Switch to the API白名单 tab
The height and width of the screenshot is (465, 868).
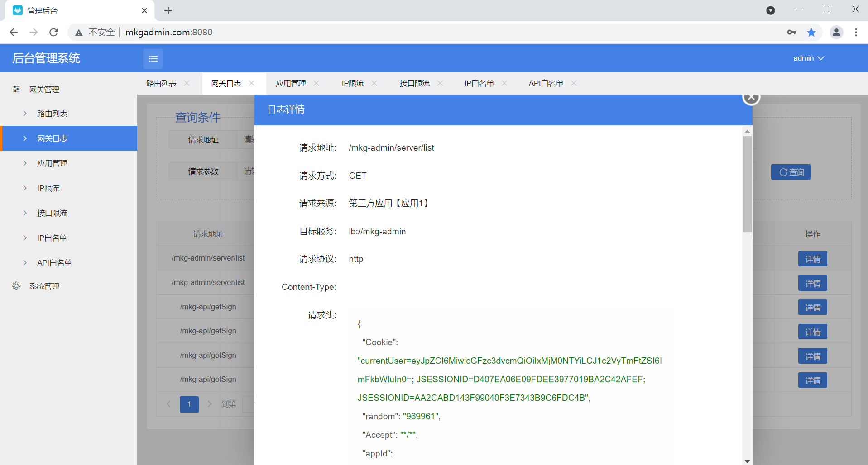tap(546, 84)
